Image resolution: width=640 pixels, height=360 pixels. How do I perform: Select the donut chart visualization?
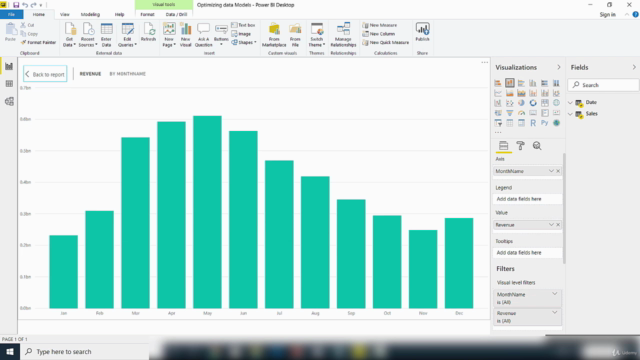pos(533,103)
